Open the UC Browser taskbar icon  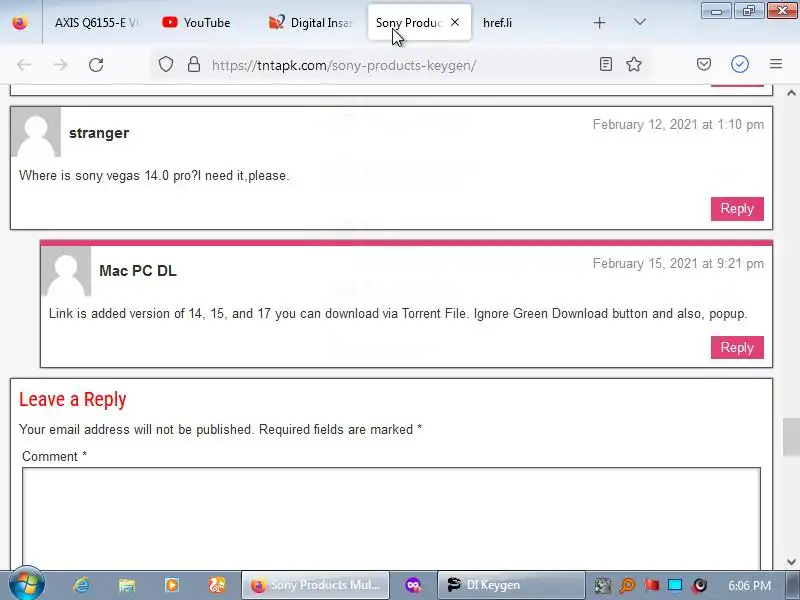point(217,585)
